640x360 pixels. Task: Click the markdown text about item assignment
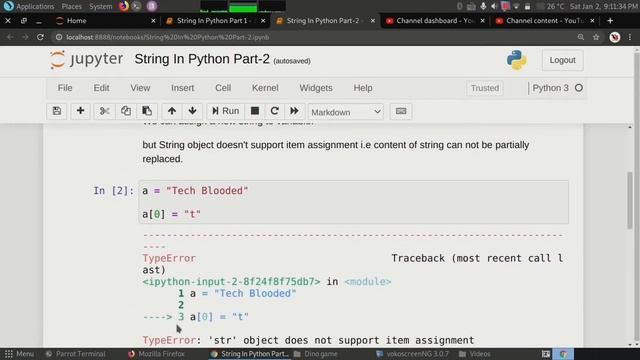coord(336,152)
